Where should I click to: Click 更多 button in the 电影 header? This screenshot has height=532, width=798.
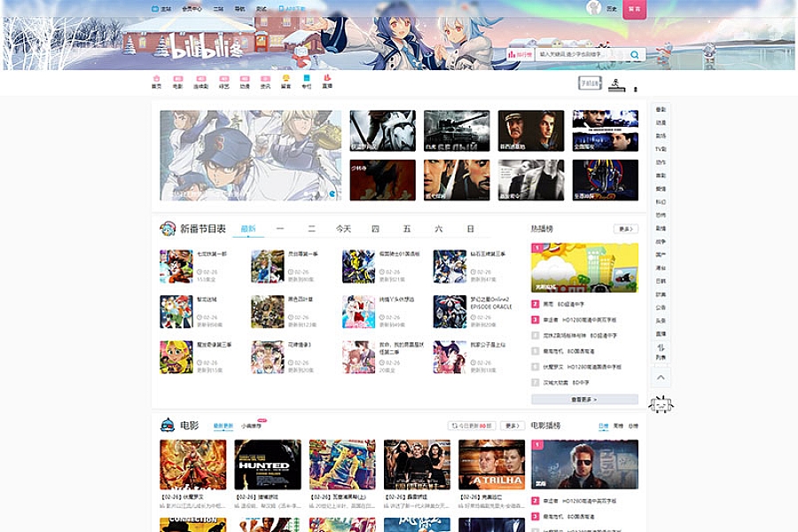tap(512, 426)
